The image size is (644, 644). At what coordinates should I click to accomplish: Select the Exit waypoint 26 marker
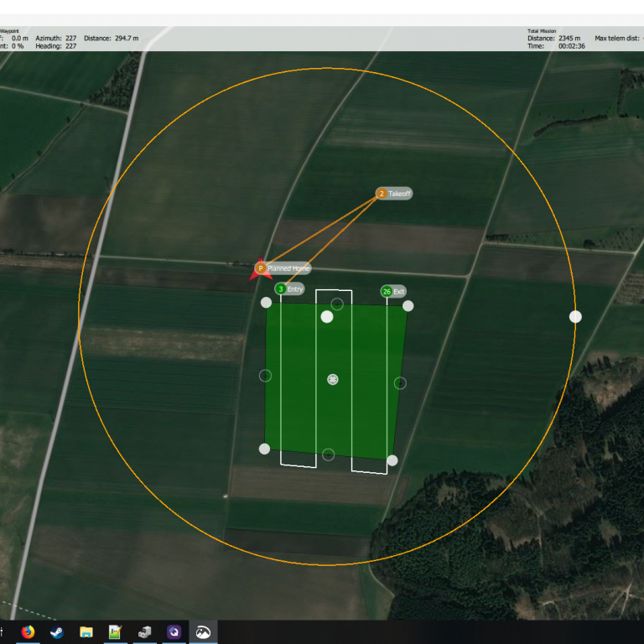tap(387, 291)
